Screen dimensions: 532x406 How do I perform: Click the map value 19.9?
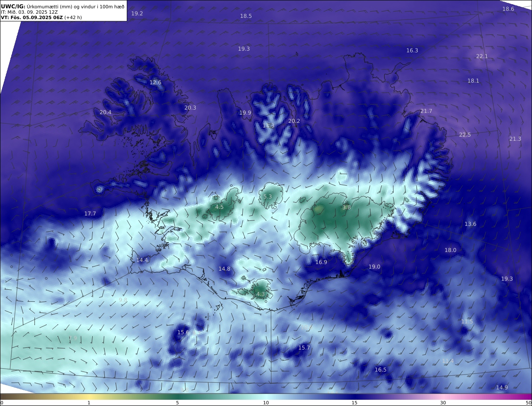[x=245, y=113]
